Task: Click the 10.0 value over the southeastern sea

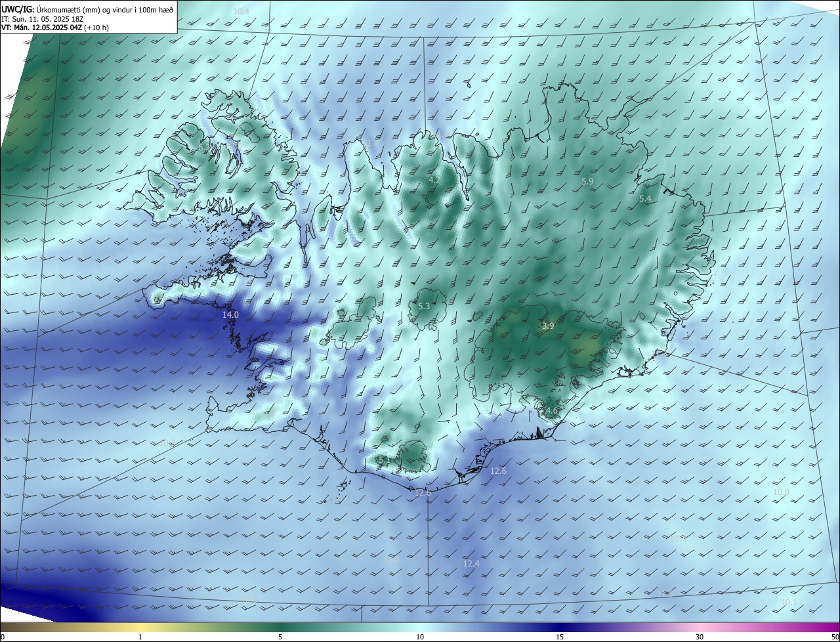Action: (781, 492)
